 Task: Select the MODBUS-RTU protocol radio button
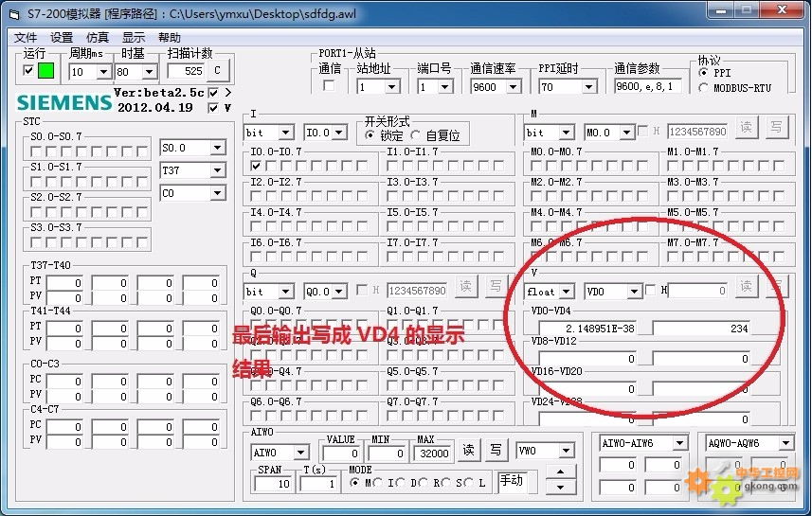703,88
